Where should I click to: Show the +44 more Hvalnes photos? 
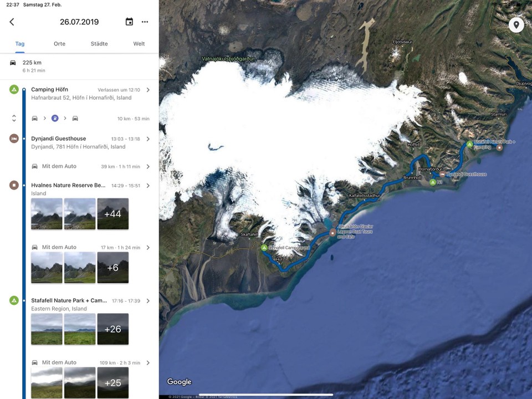point(113,214)
